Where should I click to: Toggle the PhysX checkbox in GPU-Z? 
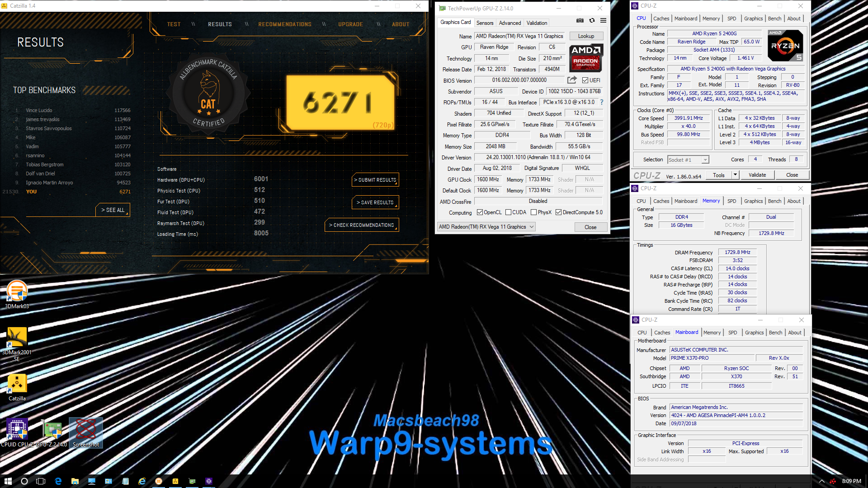click(533, 212)
